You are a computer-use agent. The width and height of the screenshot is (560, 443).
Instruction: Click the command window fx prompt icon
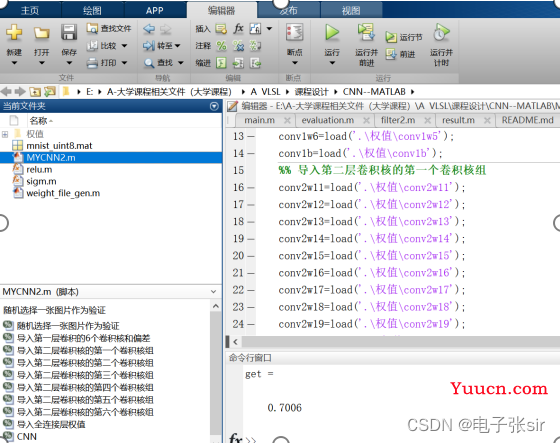coord(236,438)
